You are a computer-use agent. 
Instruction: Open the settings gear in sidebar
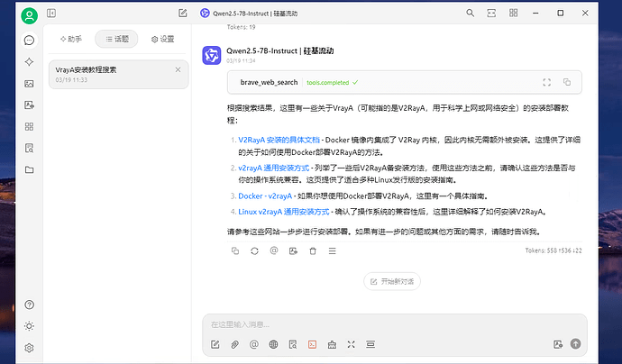pos(29,348)
